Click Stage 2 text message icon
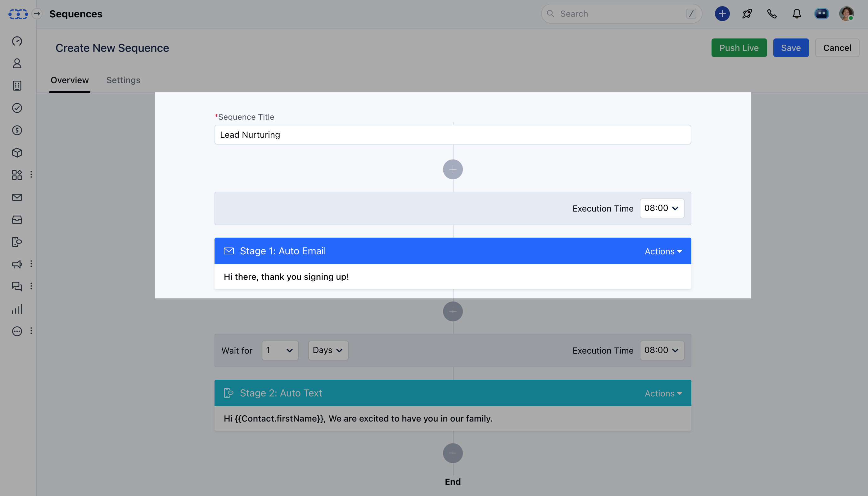Image resolution: width=868 pixels, height=496 pixels. click(x=228, y=393)
